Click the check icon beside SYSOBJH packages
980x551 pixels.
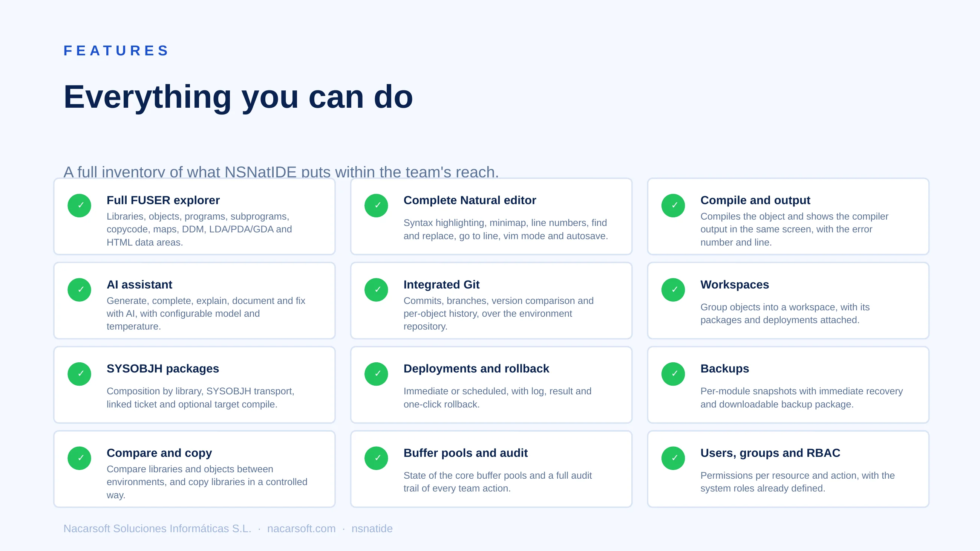pyautogui.click(x=79, y=374)
